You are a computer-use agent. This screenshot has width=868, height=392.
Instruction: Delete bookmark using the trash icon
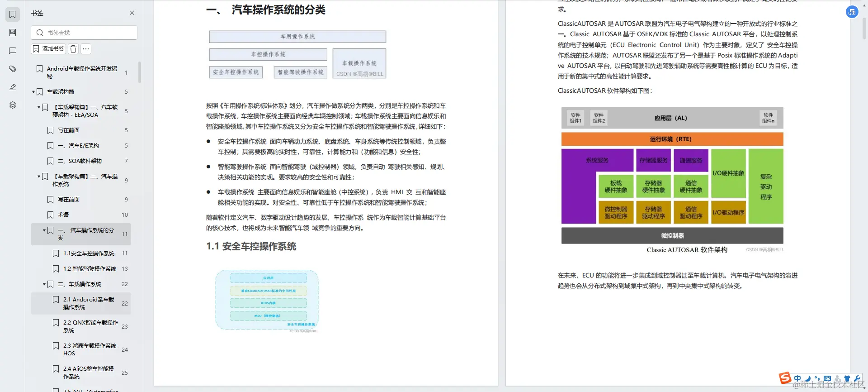click(x=74, y=49)
